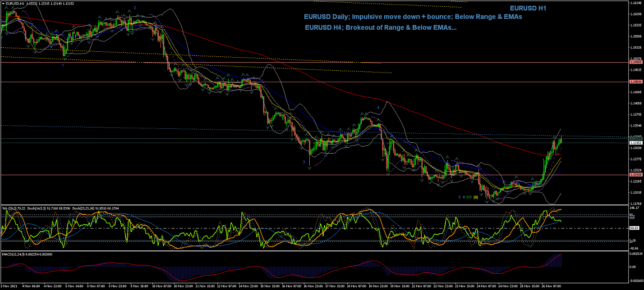This screenshot has height=290, width=644.
Task: Click the current price tag 1.13152
Action: tap(636, 143)
